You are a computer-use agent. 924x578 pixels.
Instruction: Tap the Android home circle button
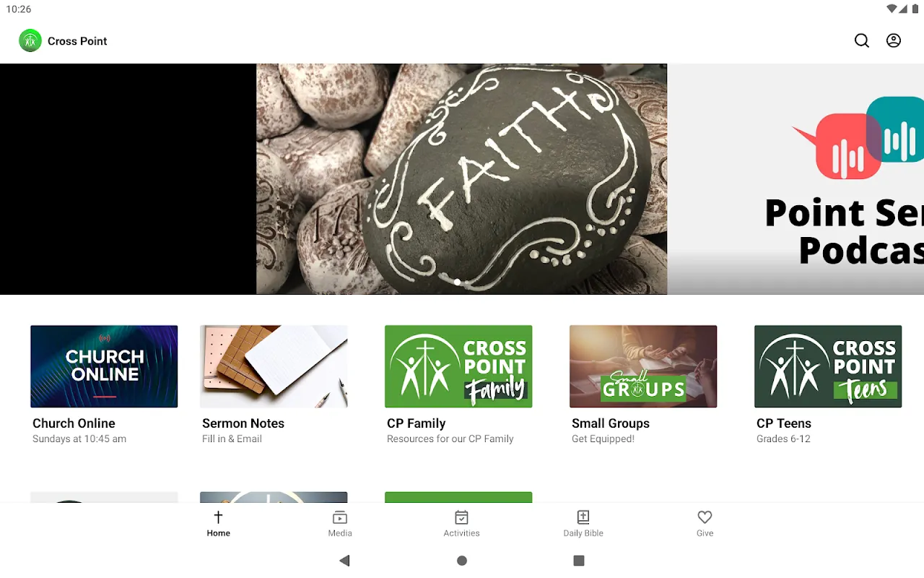462,561
